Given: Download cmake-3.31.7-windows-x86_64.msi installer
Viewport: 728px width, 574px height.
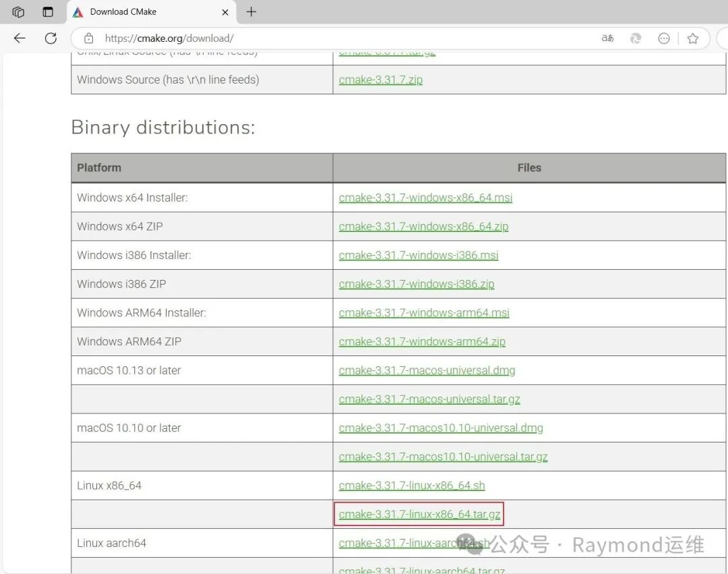Looking at the screenshot, I should pos(425,198).
